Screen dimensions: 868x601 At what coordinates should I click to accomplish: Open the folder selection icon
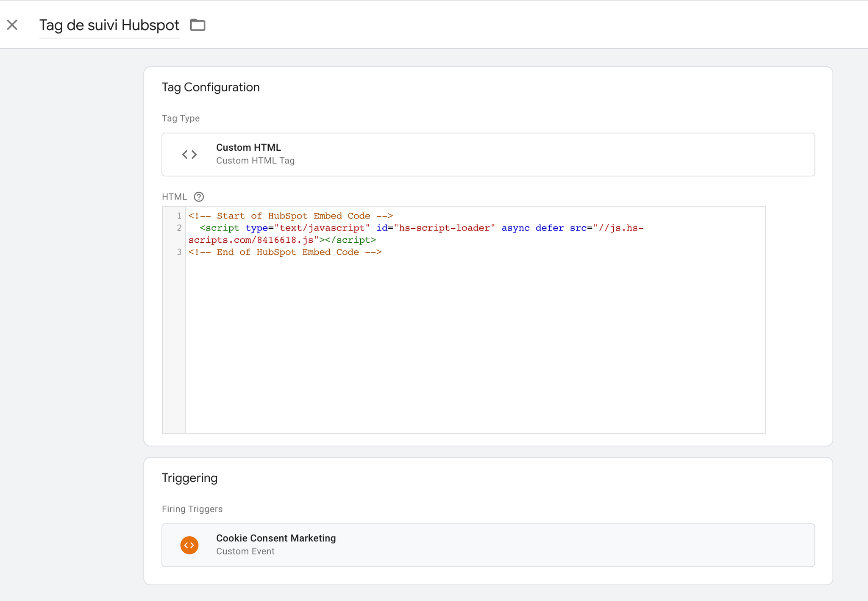(x=198, y=25)
